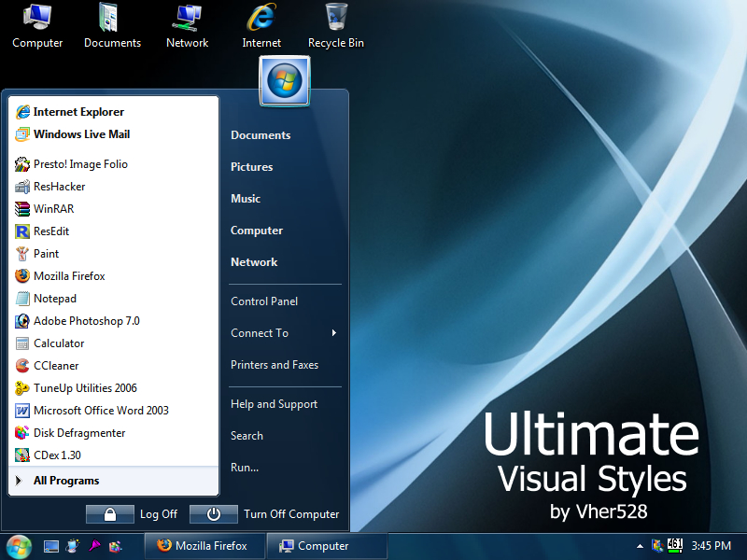
Task: Open Disk Defragmenter
Action: click(113, 433)
